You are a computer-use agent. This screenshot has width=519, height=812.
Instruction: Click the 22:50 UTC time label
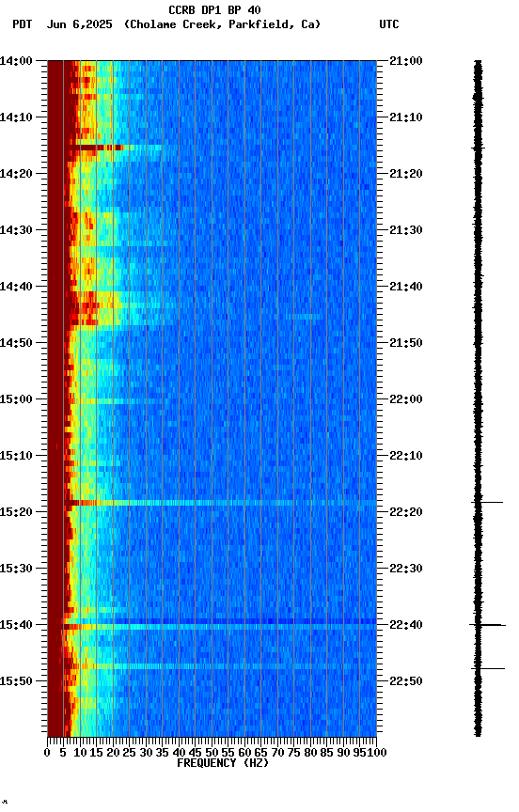coord(406,681)
